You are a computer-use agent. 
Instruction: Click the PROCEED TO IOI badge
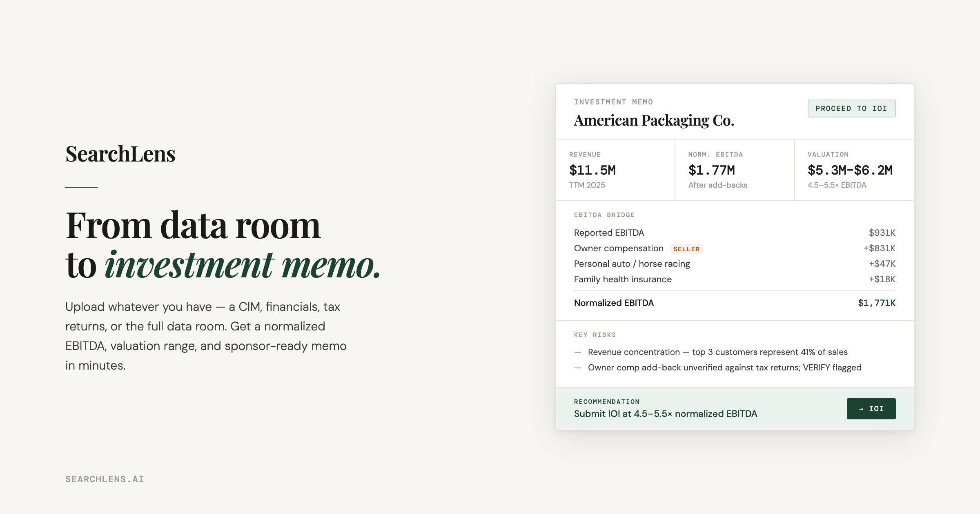[x=851, y=109]
